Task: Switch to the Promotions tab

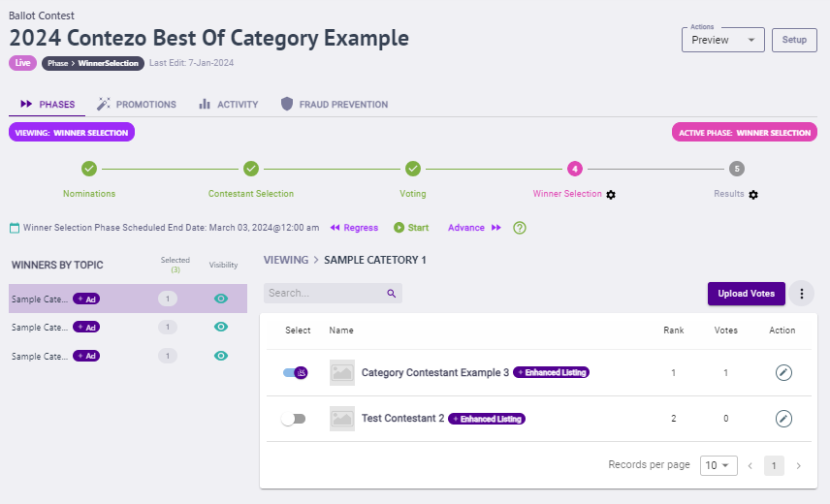Action: 137,104
